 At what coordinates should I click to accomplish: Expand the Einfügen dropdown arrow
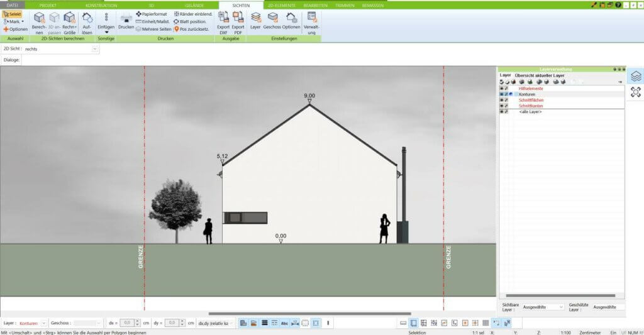(x=106, y=32)
